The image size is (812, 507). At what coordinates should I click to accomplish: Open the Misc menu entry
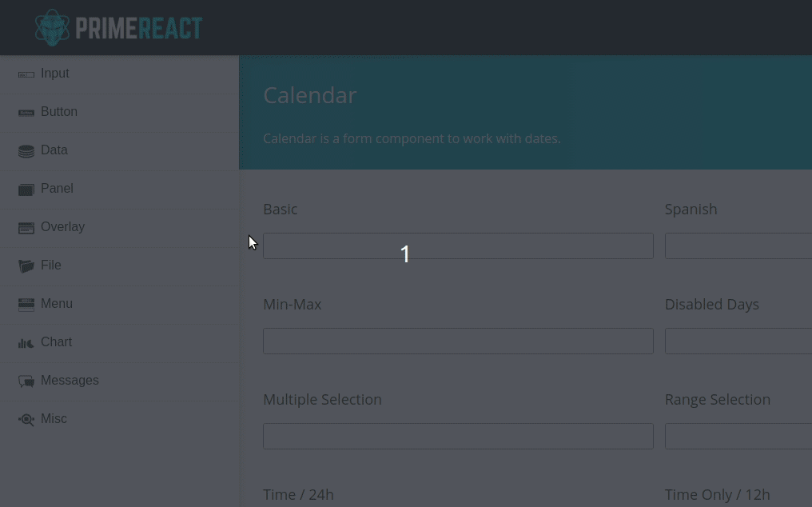(54, 418)
